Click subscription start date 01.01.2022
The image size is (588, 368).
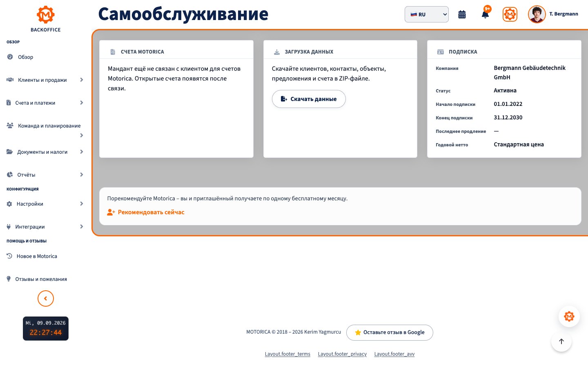[x=508, y=104]
